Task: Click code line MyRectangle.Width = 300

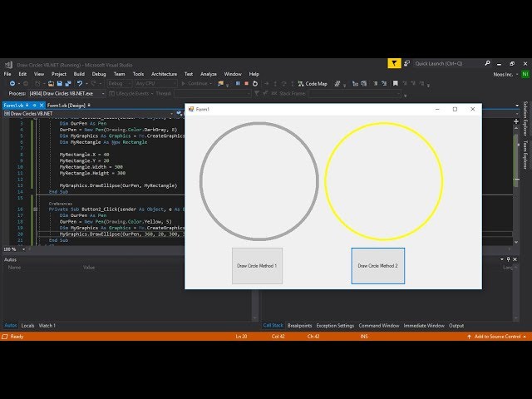Action: tap(91, 167)
